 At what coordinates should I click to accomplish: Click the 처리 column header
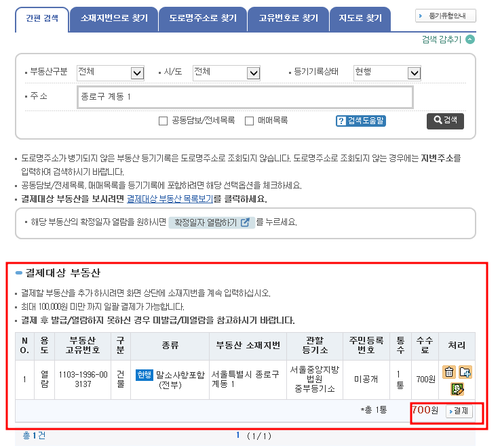point(457,346)
